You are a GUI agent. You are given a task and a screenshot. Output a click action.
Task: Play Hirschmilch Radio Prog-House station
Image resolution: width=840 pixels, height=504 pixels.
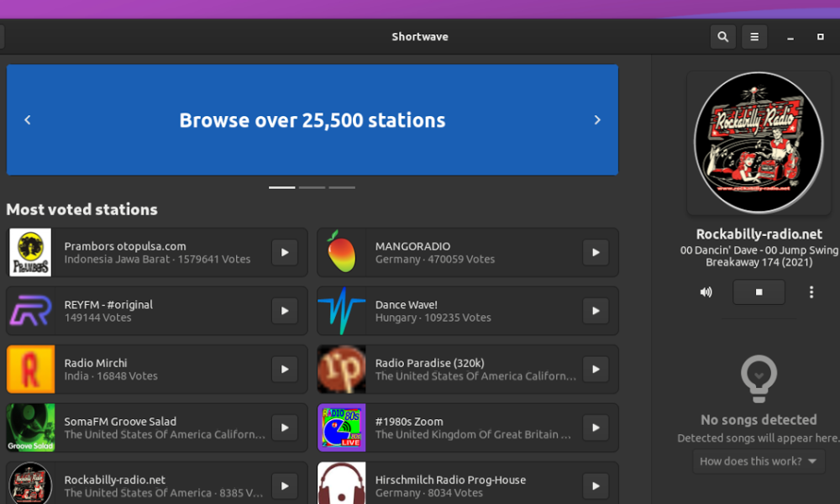[x=596, y=486]
